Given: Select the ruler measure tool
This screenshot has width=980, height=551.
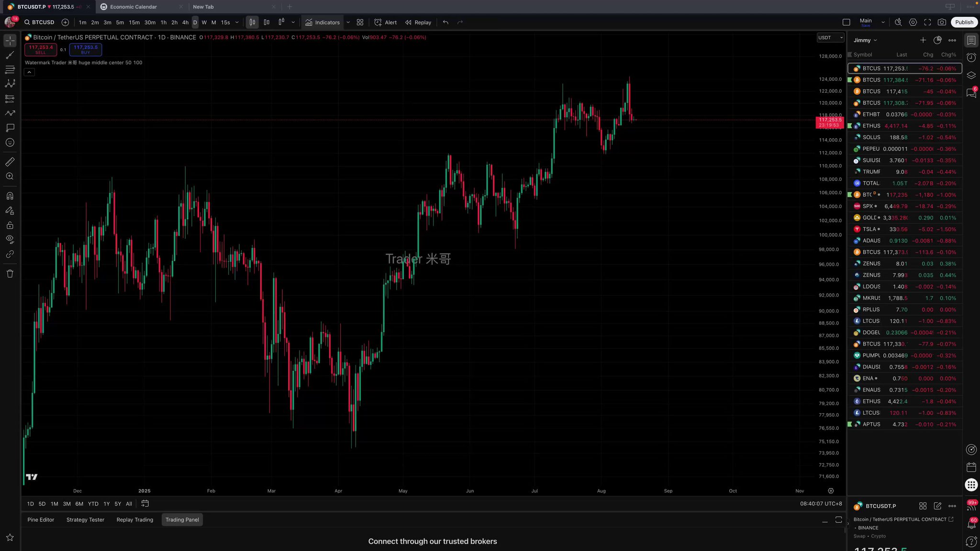Looking at the screenshot, I should point(10,162).
